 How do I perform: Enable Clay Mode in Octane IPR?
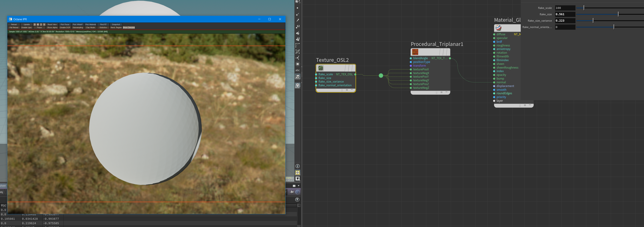pos(90,28)
